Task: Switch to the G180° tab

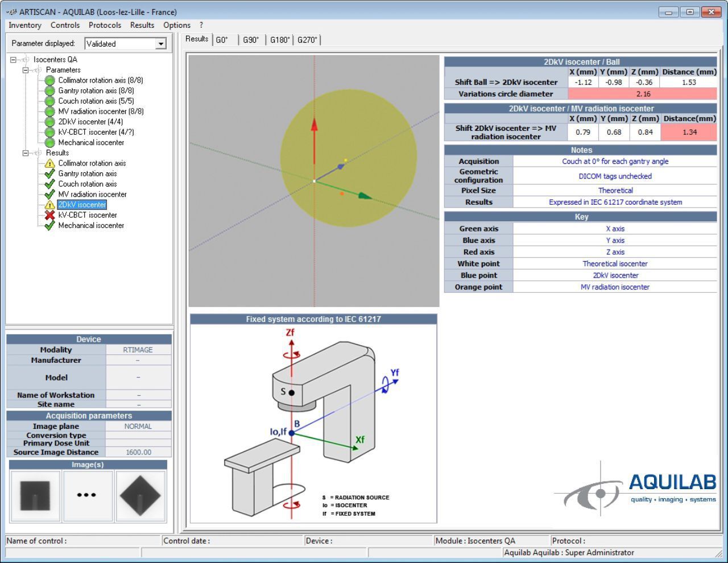Action: tap(279, 40)
